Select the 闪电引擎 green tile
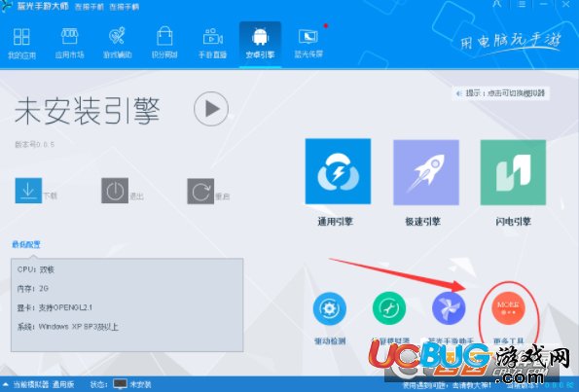 coord(513,172)
